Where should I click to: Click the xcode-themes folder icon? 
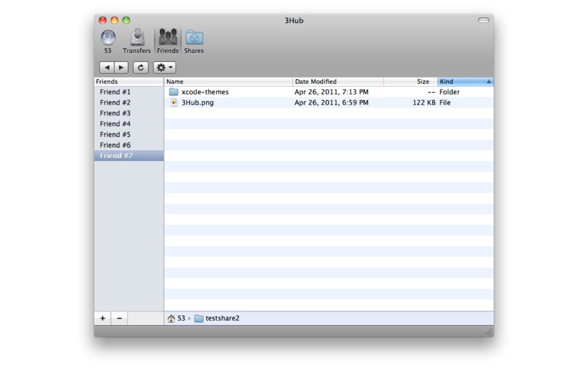pos(173,92)
